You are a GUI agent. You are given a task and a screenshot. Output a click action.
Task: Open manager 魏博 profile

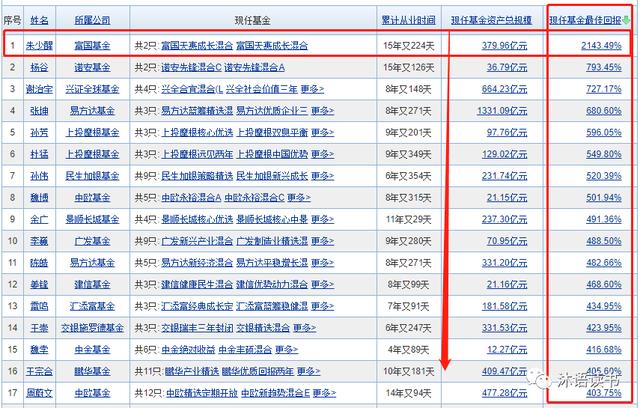coord(39,197)
